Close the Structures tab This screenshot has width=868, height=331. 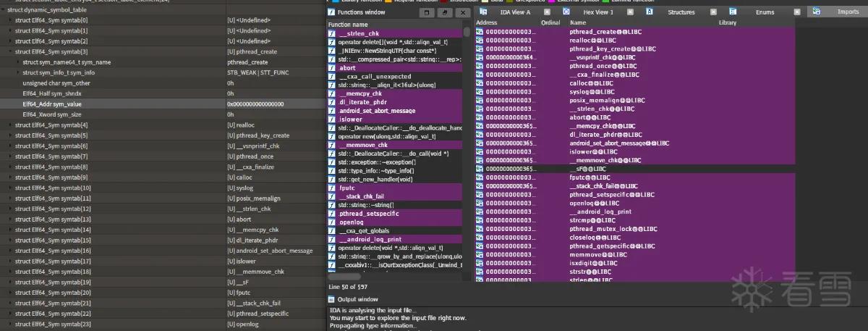tap(714, 12)
